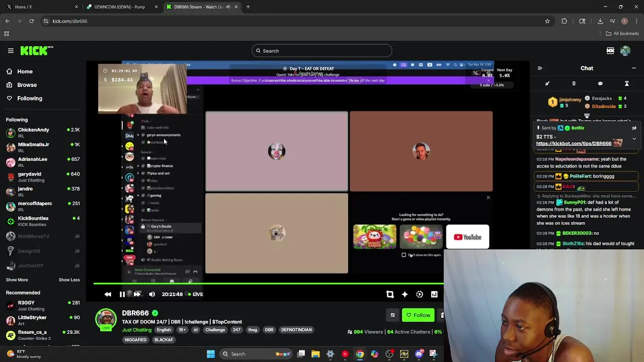
Task: Collapse the chat panel with arrow icon
Action: tap(540, 68)
